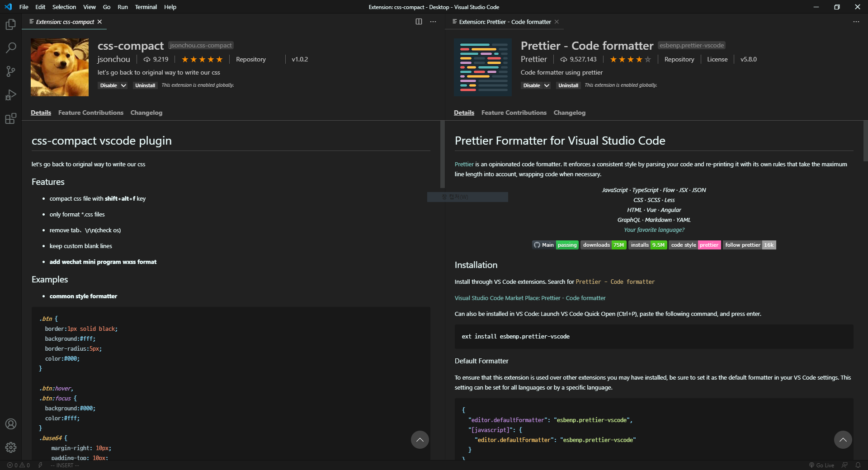Open the Extensions view in activity bar
The image size is (868, 470).
(x=11, y=118)
